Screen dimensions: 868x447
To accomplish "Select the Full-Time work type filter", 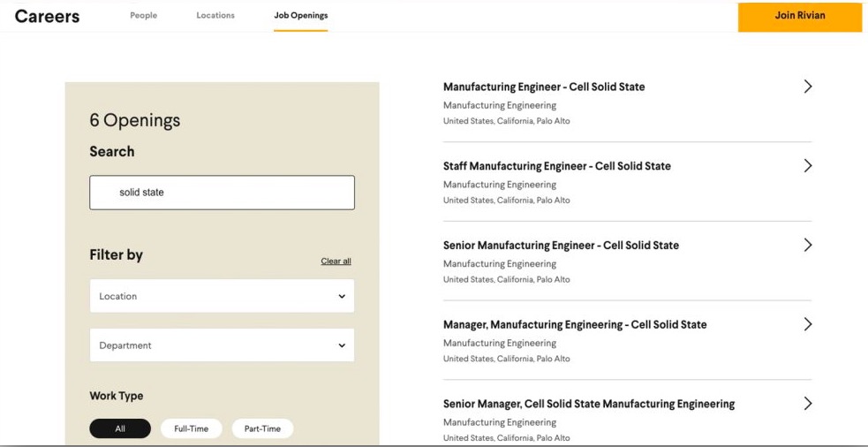I will [x=192, y=428].
